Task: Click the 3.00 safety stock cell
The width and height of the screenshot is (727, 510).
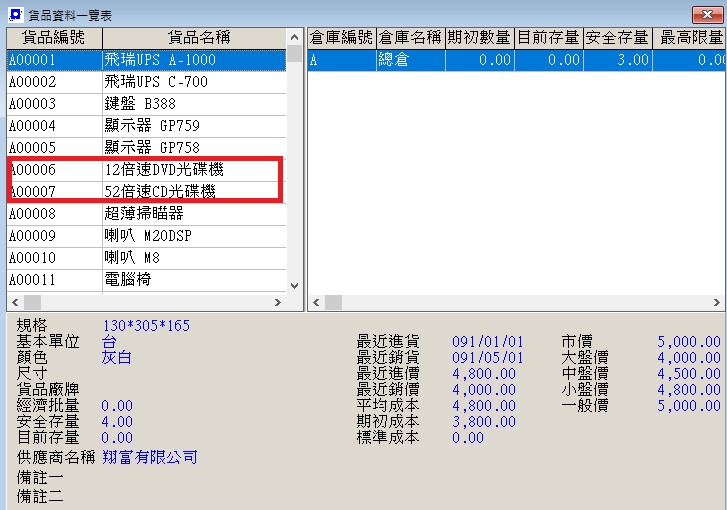Action: coord(618,60)
